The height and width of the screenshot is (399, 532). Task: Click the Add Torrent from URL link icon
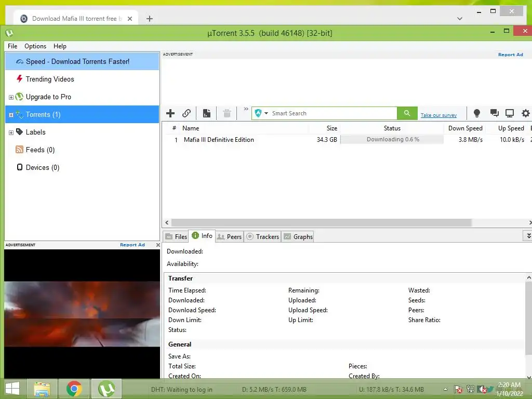pyautogui.click(x=187, y=113)
